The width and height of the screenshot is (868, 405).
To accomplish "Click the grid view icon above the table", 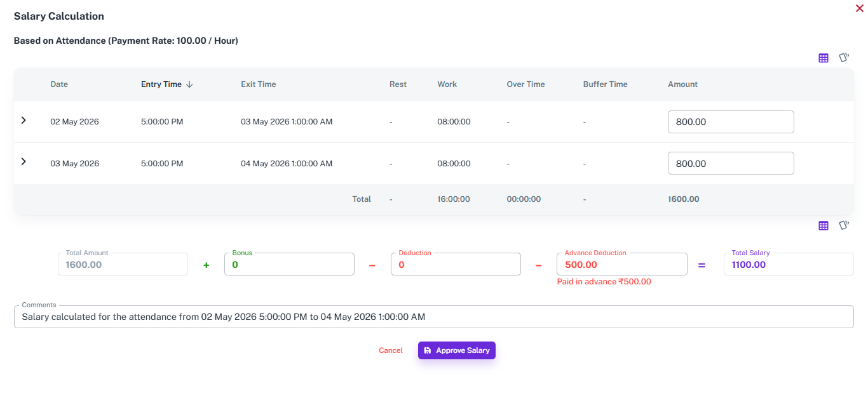I will (824, 58).
